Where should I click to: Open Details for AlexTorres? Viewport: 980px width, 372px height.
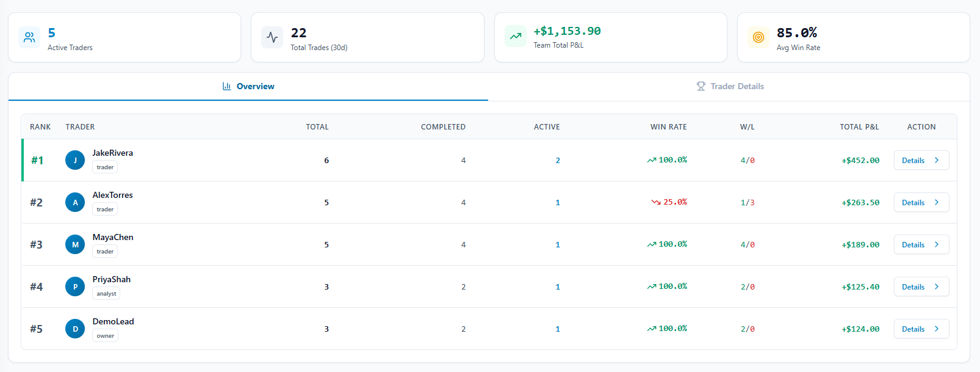pyautogui.click(x=921, y=202)
